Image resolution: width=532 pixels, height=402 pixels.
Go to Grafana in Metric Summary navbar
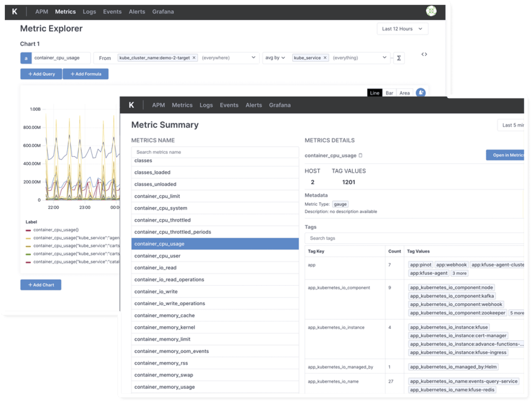pos(280,105)
